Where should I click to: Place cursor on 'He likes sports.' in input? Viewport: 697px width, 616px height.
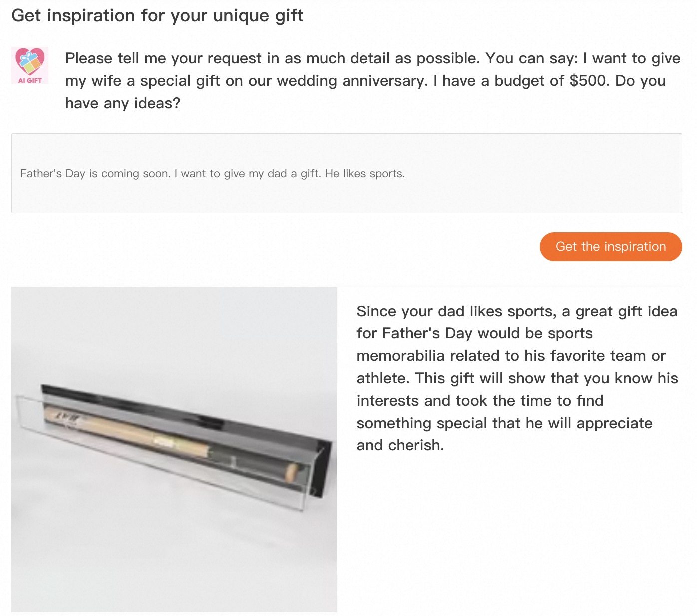[x=364, y=174]
